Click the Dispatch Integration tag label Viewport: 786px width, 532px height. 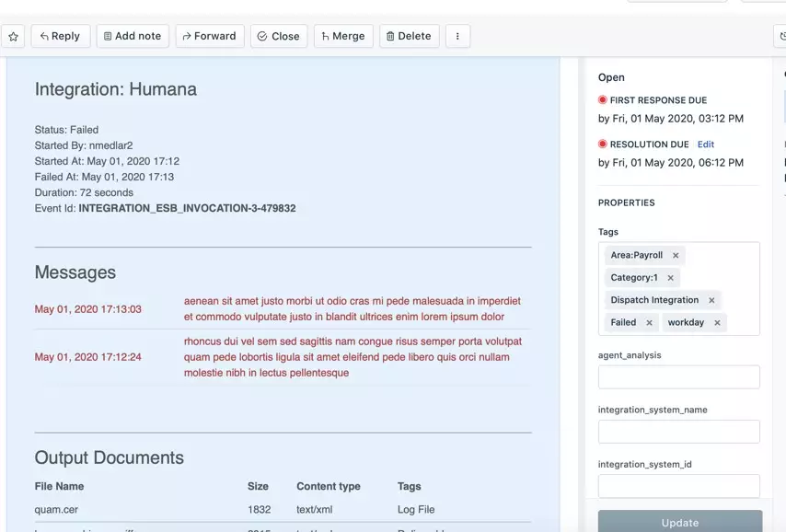pos(654,300)
